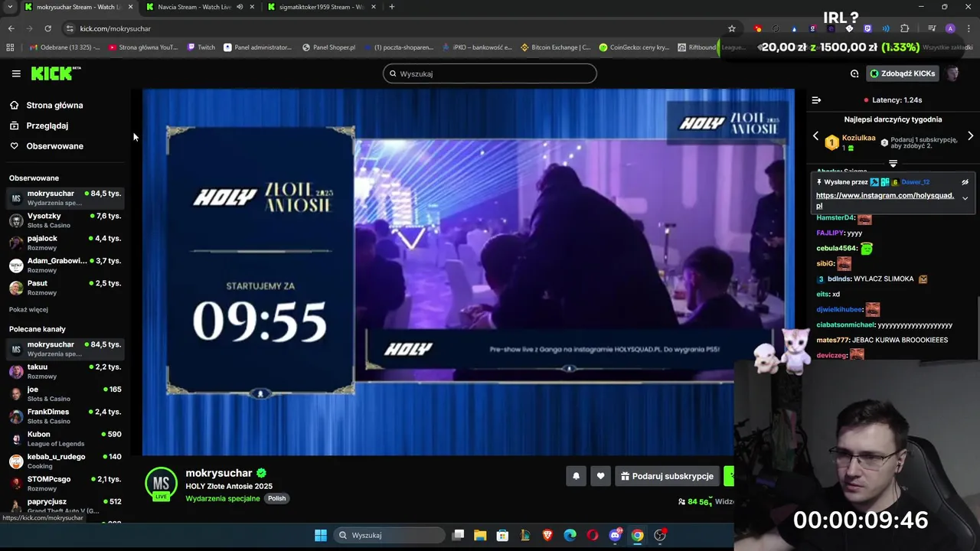View site information icon in address bar
The width and height of the screenshot is (980, 551).
pyautogui.click(x=70, y=28)
